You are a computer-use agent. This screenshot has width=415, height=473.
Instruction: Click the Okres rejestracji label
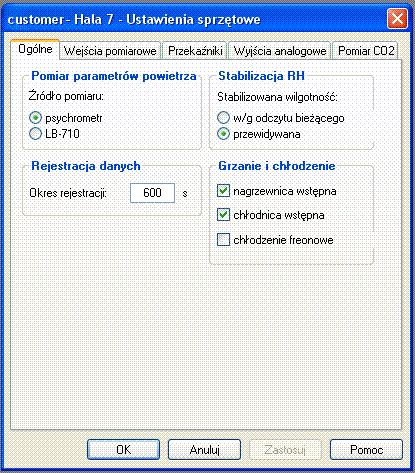[68, 193]
